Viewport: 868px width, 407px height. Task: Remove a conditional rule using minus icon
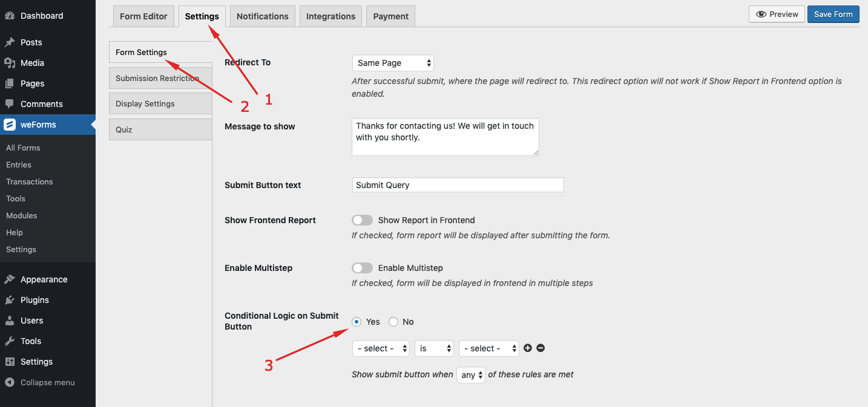click(x=540, y=348)
